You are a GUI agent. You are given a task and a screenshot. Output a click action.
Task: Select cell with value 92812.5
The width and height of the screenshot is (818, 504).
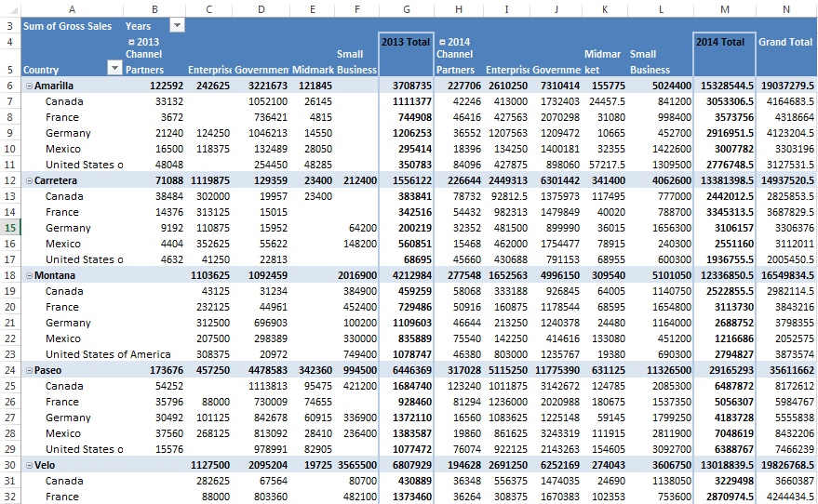pyautogui.click(x=506, y=196)
